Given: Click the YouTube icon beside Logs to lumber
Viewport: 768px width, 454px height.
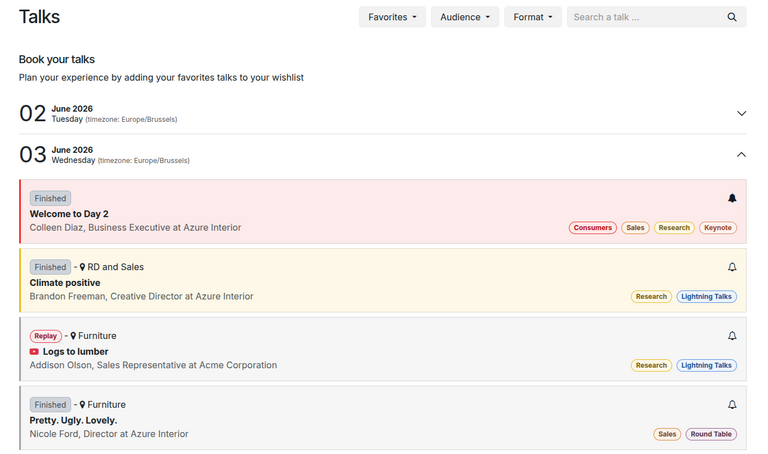Looking at the screenshot, I should [34, 352].
